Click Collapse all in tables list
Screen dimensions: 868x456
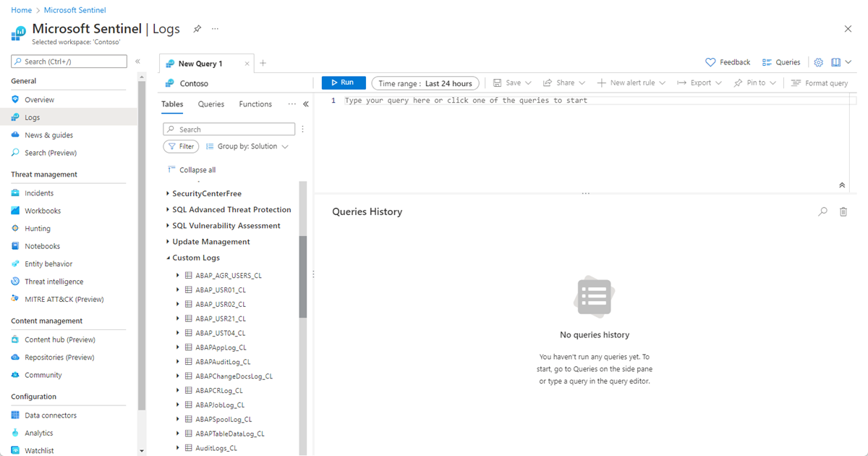(x=192, y=170)
